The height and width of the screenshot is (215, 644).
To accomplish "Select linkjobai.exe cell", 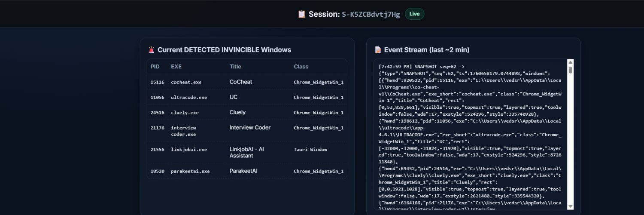I will pos(189,150).
